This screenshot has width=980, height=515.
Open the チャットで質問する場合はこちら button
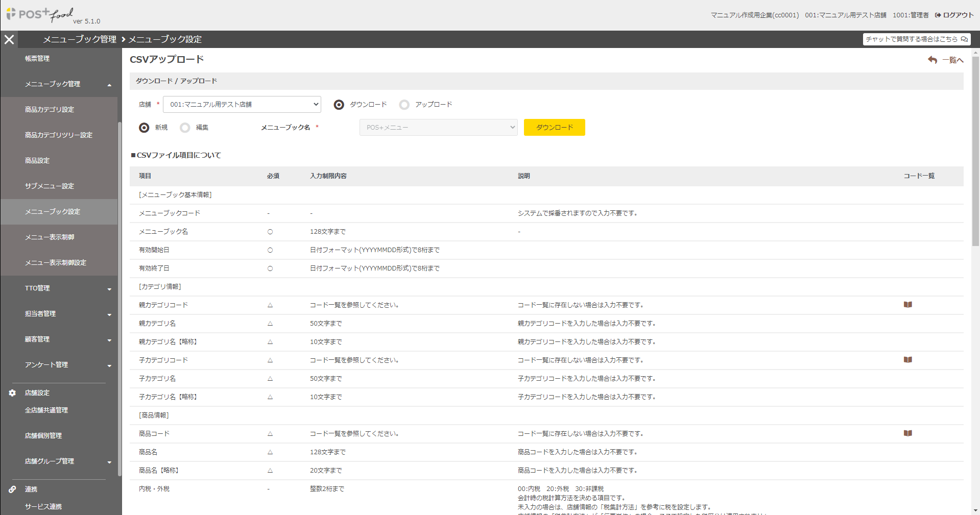tap(917, 39)
